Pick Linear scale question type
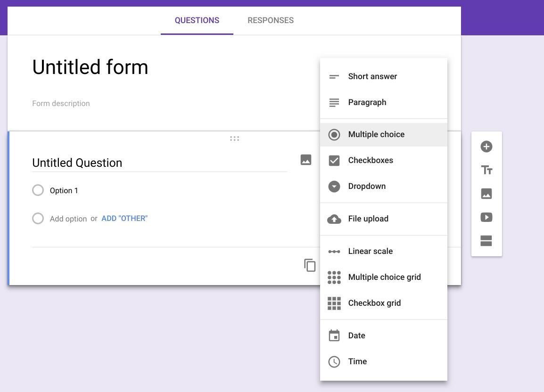This screenshot has width=544, height=392. click(383, 251)
